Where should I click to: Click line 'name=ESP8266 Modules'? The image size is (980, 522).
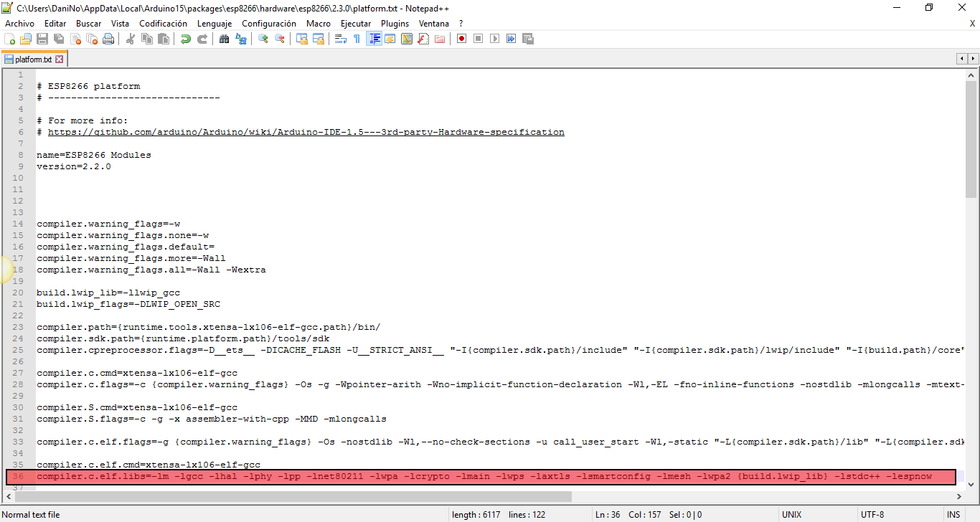pyautogui.click(x=94, y=155)
